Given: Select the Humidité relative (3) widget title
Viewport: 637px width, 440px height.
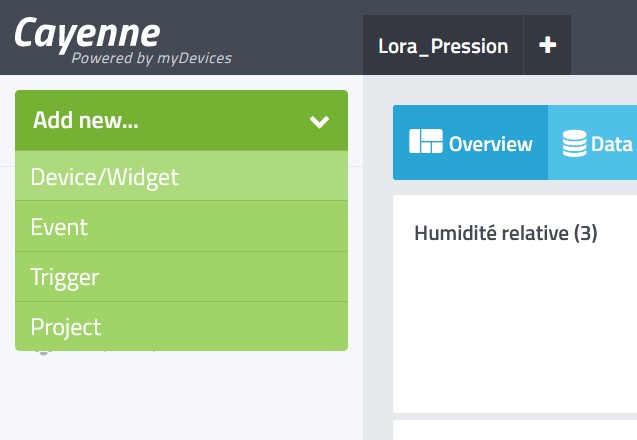Looking at the screenshot, I should (506, 233).
